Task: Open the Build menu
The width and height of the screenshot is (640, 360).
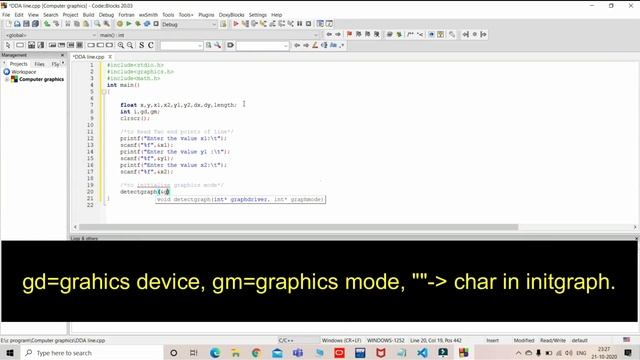Action: pyautogui.click(x=88, y=15)
